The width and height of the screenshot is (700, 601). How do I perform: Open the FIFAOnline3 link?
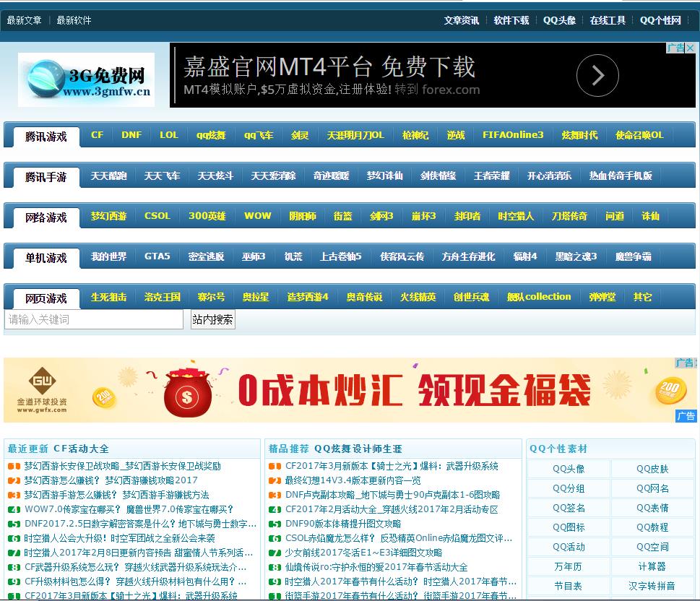point(513,135)
